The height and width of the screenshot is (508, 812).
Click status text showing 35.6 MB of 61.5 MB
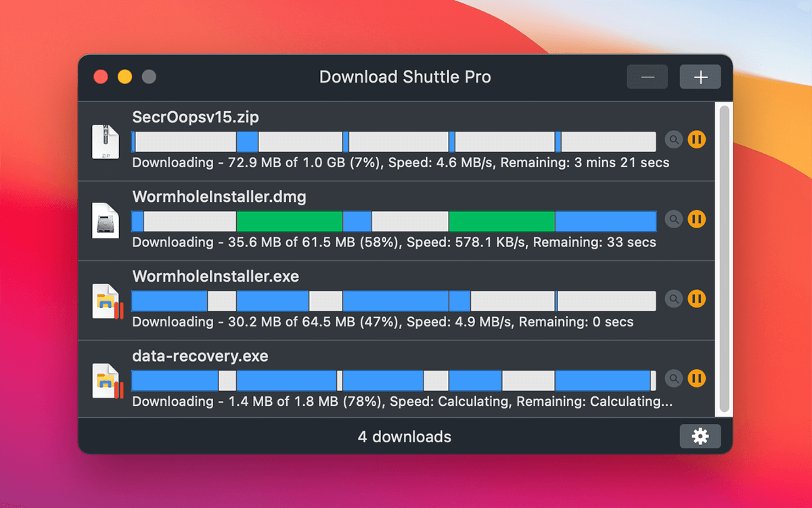coord(394,242)
